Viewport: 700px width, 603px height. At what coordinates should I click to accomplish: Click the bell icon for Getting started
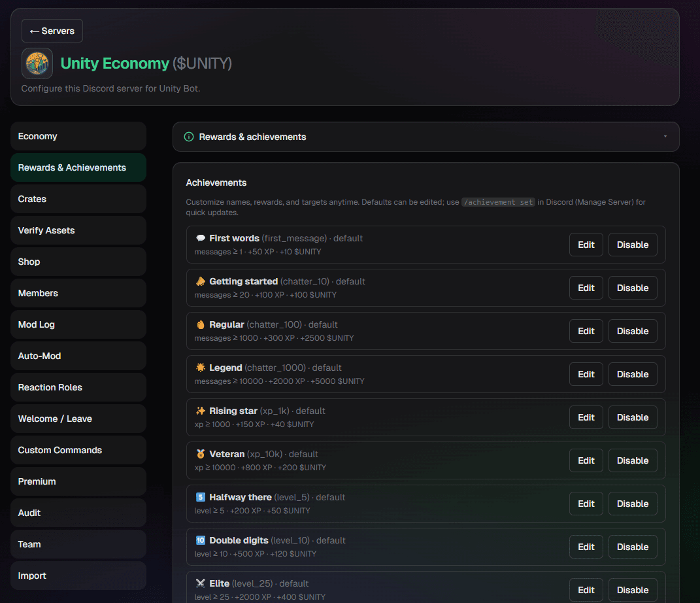click(x=201, y=281)
